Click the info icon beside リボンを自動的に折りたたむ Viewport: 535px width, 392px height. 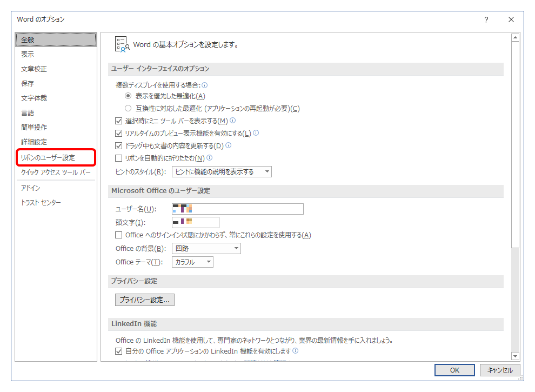[x=210, y=158]
